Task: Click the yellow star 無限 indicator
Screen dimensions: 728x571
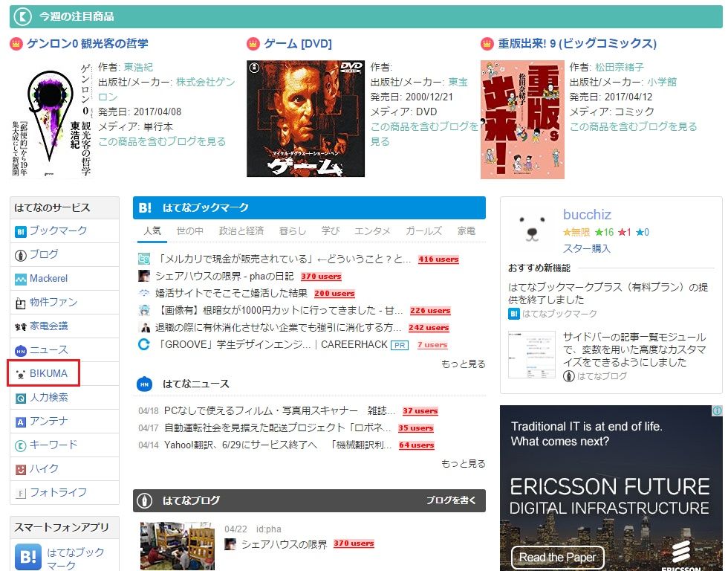Action: pos(576,232)
